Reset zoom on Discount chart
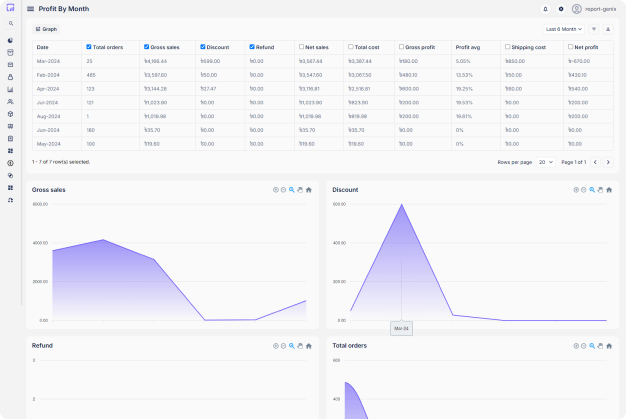 tap(609, 190)
